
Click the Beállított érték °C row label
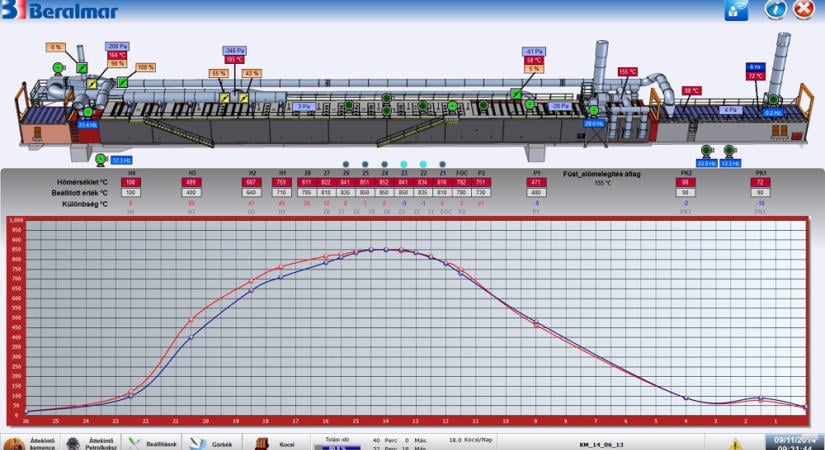tap(79, 193)
